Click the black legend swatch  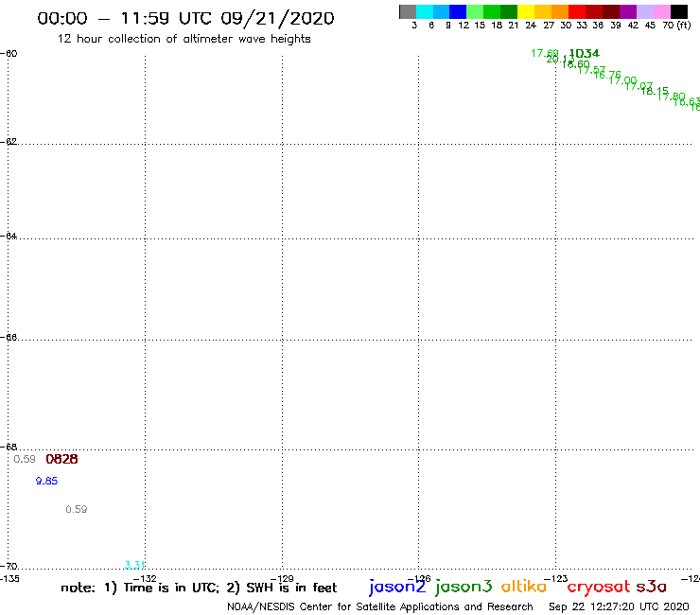pyautogui.click(x=678, y=11)
